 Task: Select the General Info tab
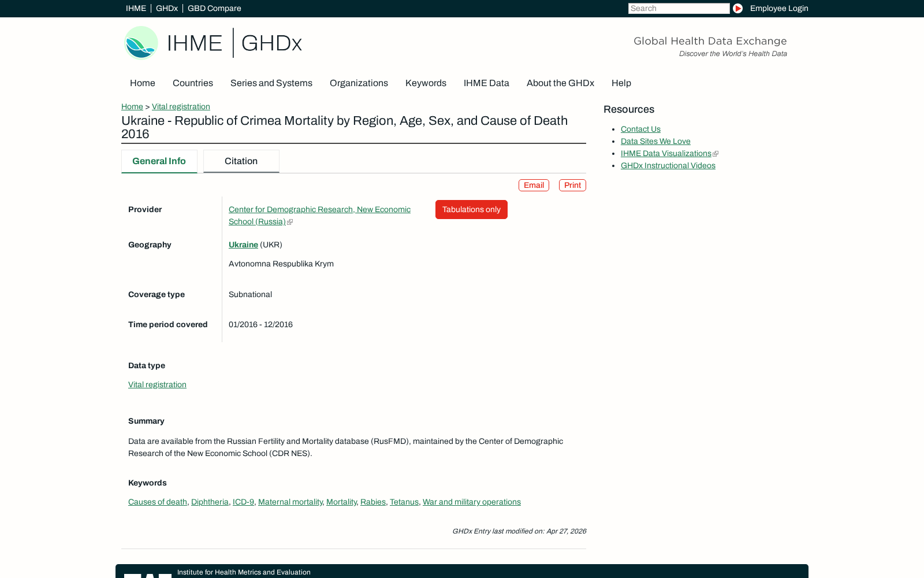coord(159,161)
